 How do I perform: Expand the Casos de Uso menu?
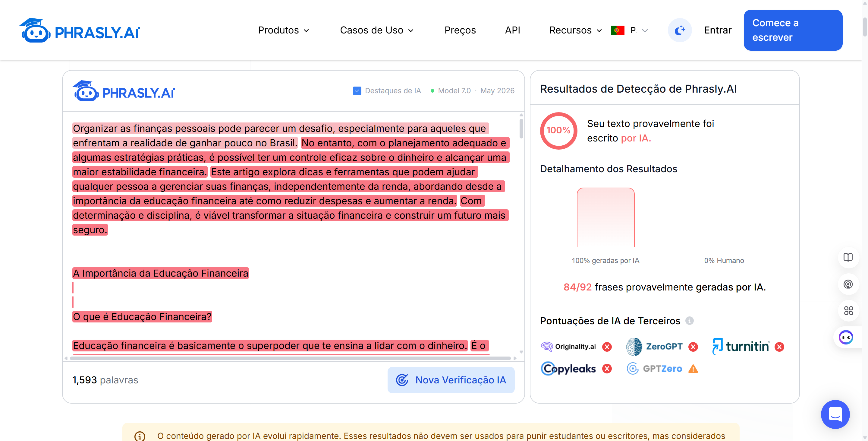[x=377, y=30]
